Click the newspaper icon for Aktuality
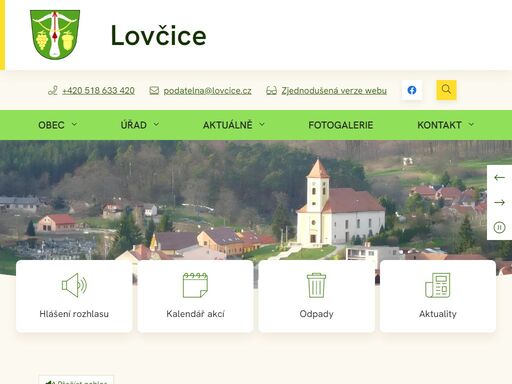The image size is (512, 384). click(438, 285)
